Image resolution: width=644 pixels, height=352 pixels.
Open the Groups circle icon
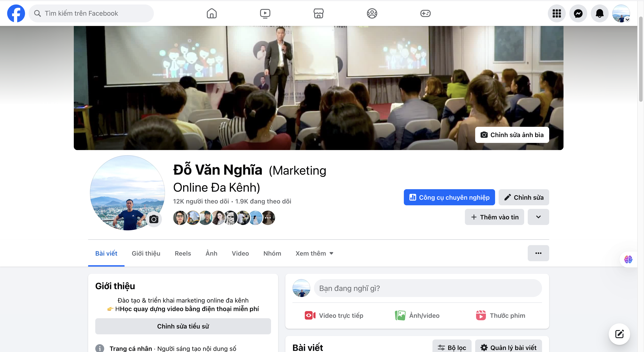(372, 13)
